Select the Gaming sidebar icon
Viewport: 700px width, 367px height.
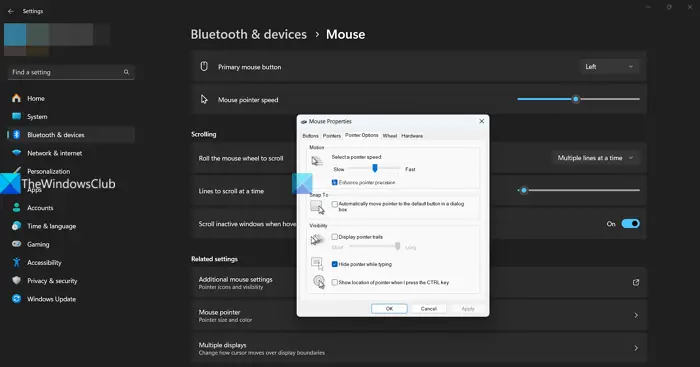pyautogui.click(x=17, y=244)
